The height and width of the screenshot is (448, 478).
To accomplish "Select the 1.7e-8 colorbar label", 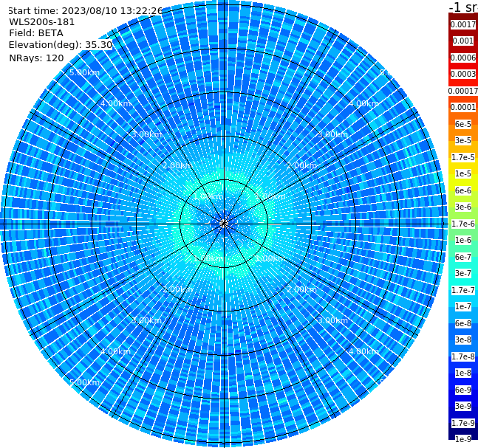I will tap(463, 356).
